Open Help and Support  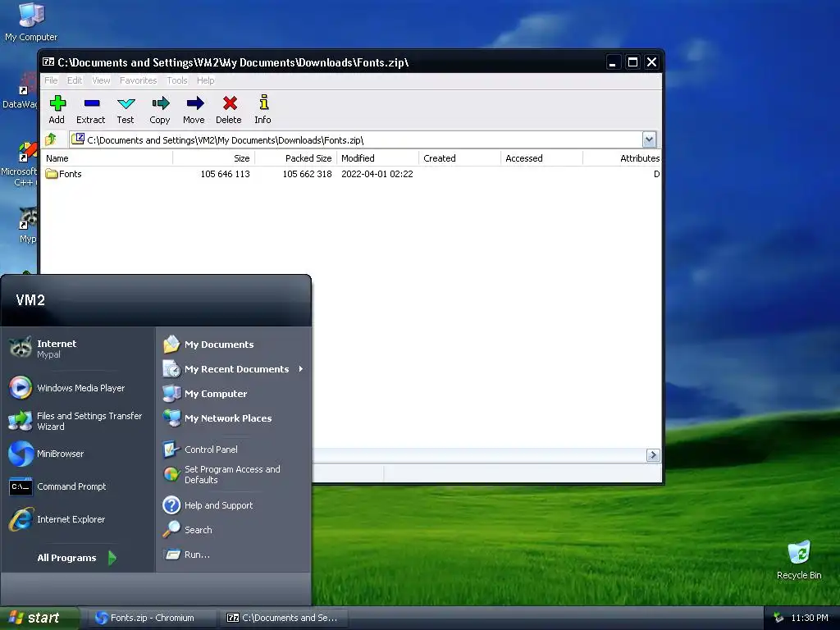coord(233,505)
